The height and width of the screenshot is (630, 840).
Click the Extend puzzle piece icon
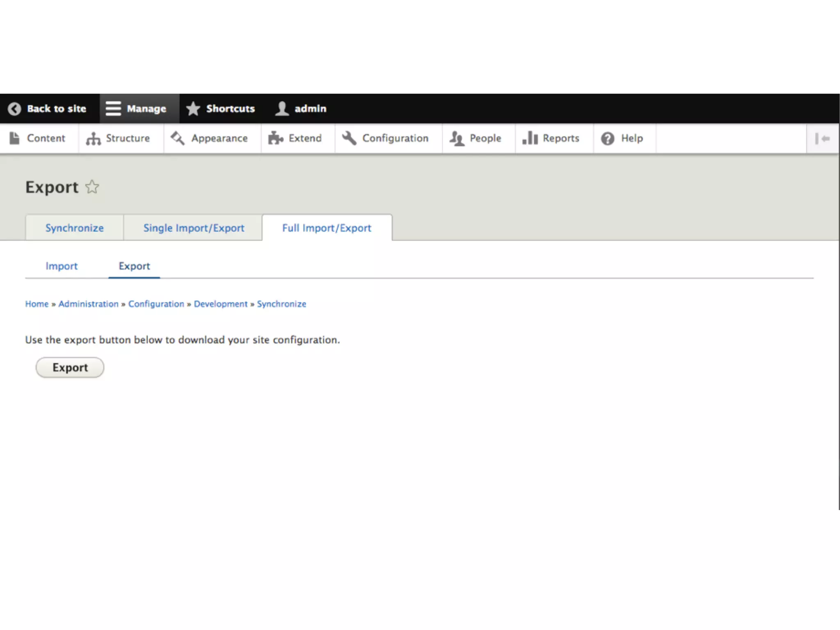[x=275, y=138]
